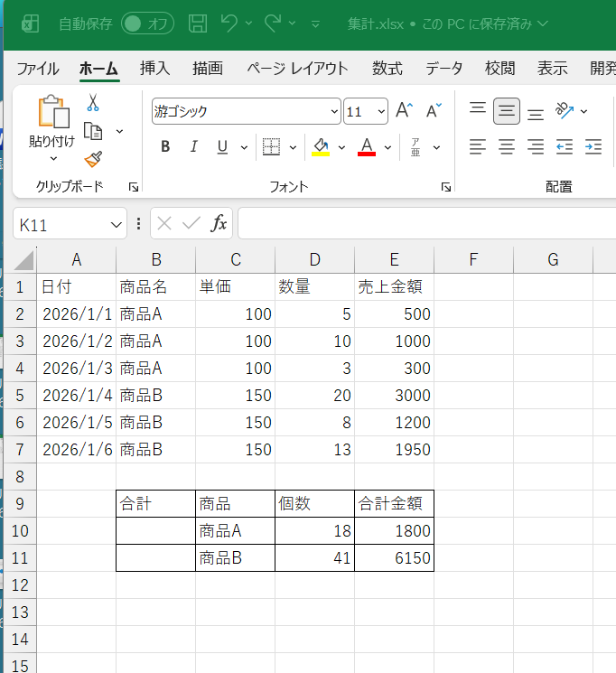
Task: Click the Increase Font Size icon
Action: point(404,111)
